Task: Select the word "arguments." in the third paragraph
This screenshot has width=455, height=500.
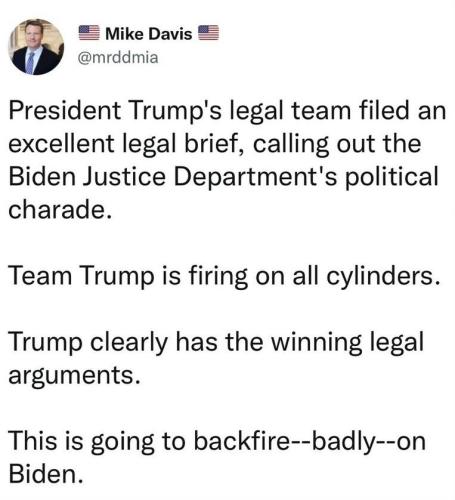Action: click(x=74, y=376)
